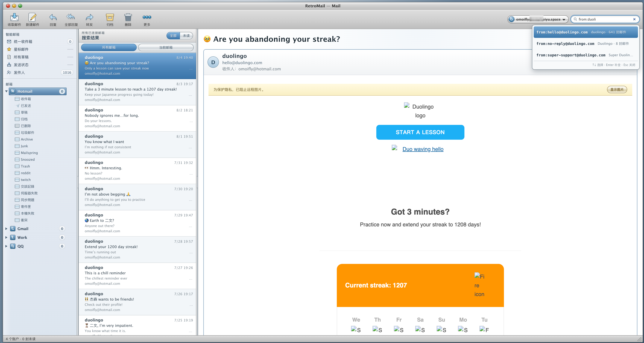Expand the Gmail account
644x343 pixels.
coord(6,229)
